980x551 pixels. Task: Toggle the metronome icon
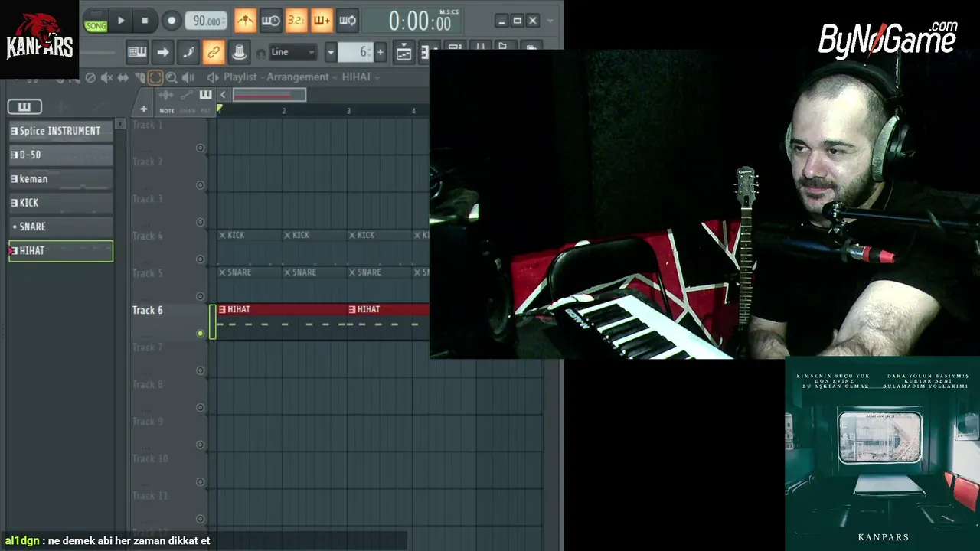[245, 21]
